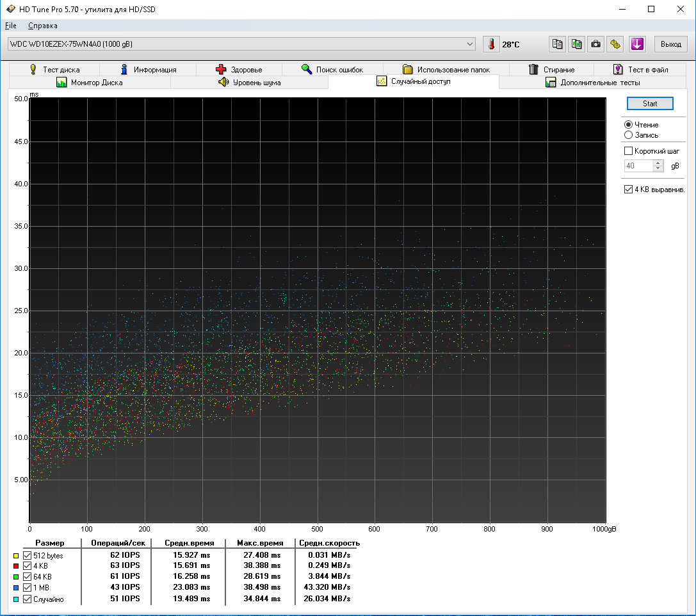696x616 pixels.
Task: Click the Операций/сек column header
Action: (x=118, y=543)
